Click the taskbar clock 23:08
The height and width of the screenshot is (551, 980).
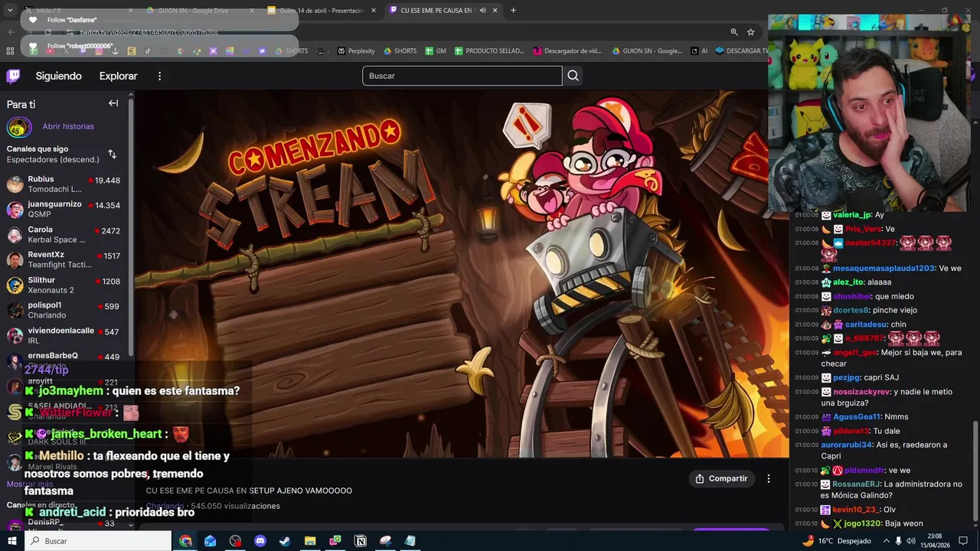point(935,541)
